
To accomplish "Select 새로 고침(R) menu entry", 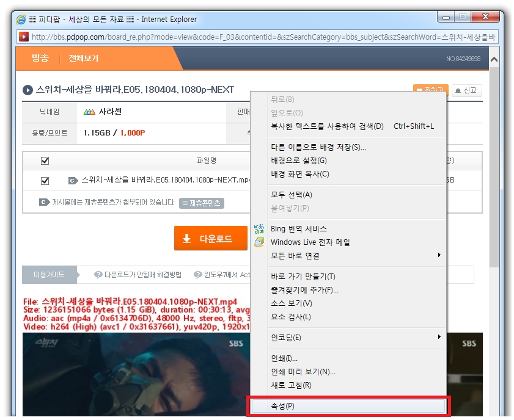I will [357, 385].
